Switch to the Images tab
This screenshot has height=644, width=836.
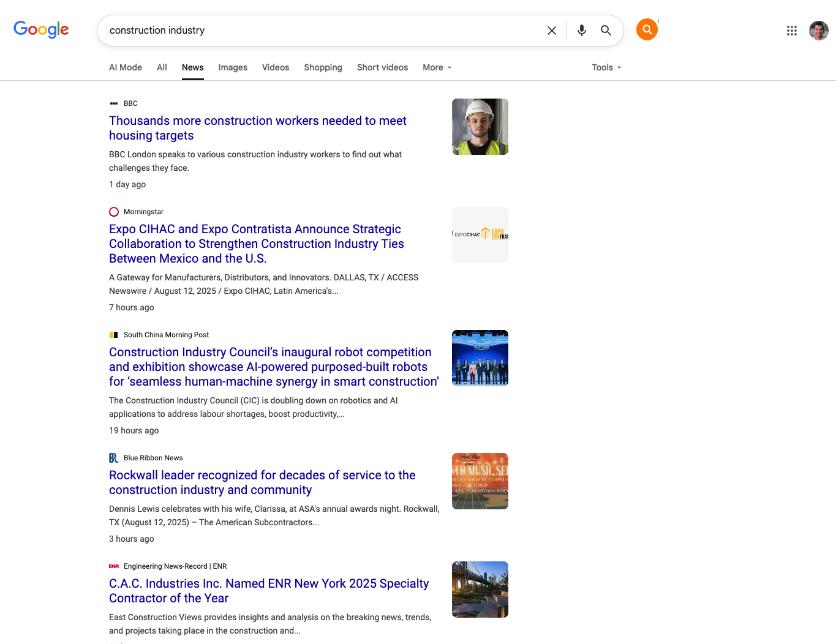click(233, 67)
